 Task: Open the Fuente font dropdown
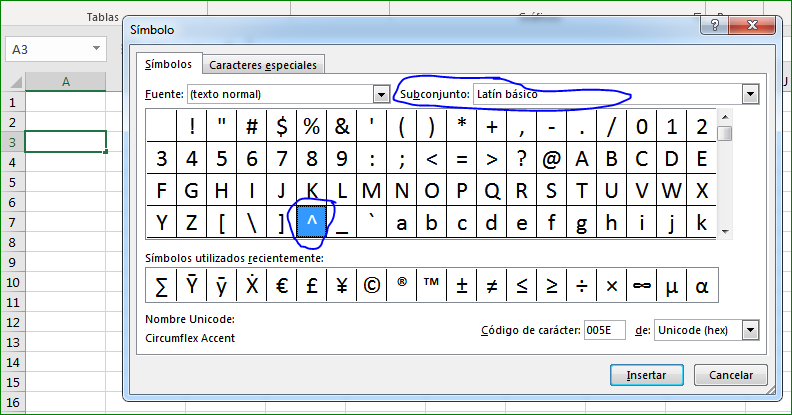[x=381, y=94]
